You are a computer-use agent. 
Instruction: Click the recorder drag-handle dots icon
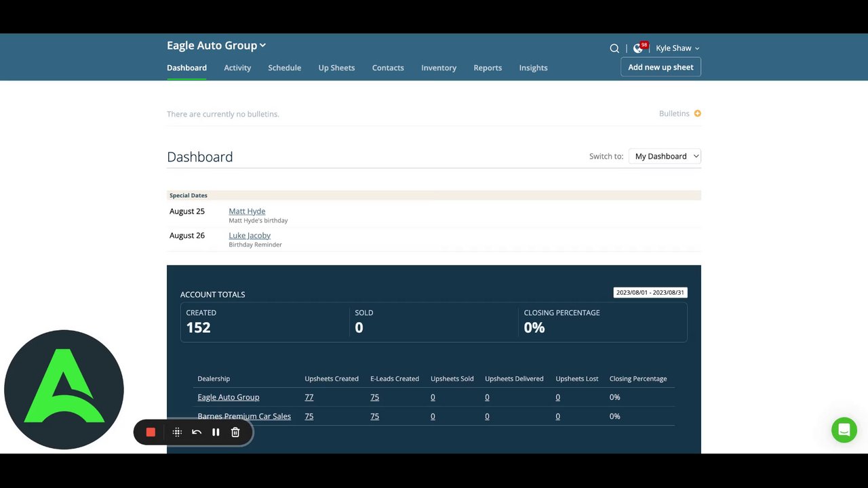point(177,432)
